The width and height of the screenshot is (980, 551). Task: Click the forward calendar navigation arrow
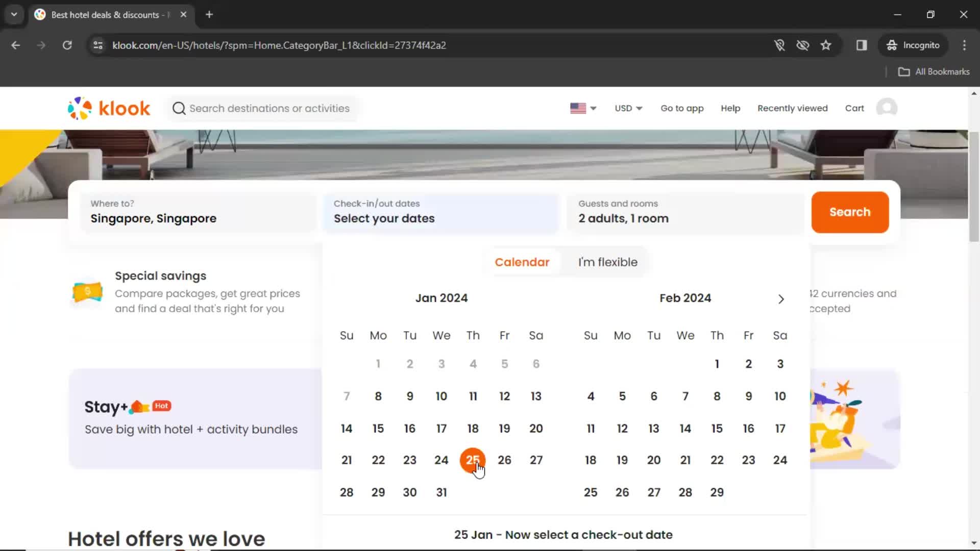tap(781, 298)
